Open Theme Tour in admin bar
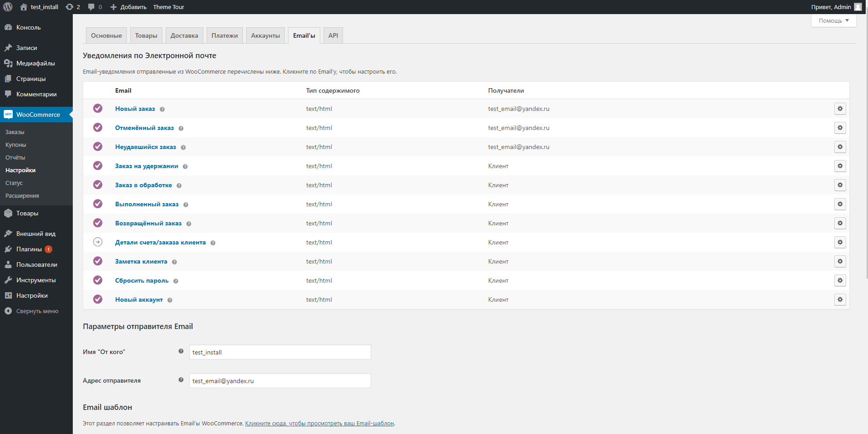This screenshot has width=868, height=434. pos(168,7)
